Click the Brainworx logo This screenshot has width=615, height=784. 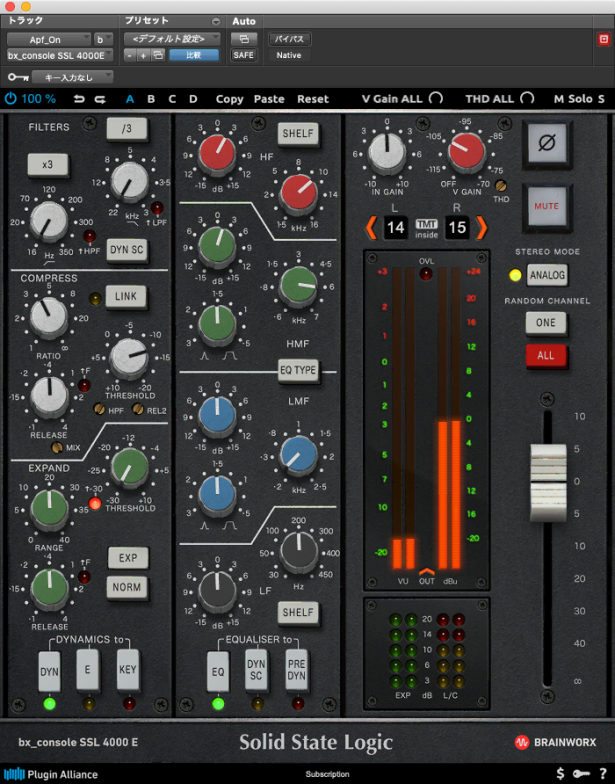point(555,742)
